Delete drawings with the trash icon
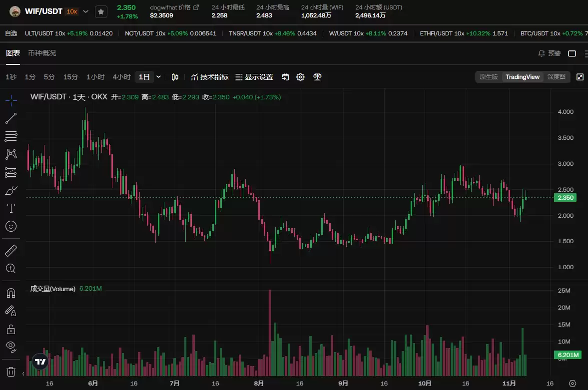588x390 pixels. tap(11, 372)
